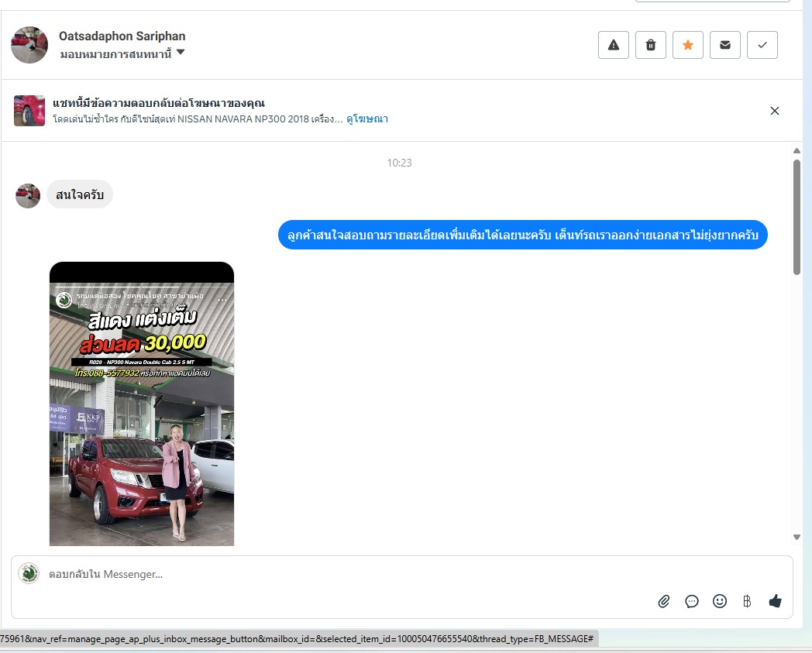Click the baht payment request icon
The height and width of the screenshot is (653, 812).
point(747,601)
